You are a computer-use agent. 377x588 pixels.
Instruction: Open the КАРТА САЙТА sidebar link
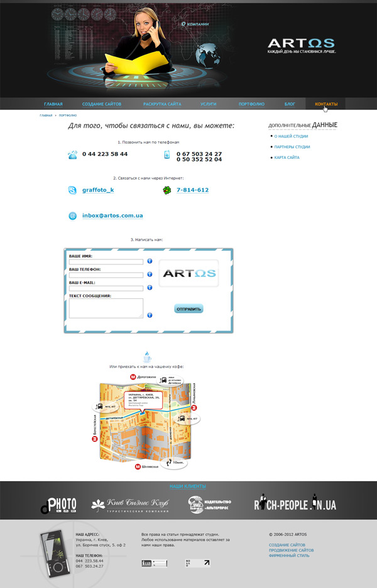tap(287, 157)
